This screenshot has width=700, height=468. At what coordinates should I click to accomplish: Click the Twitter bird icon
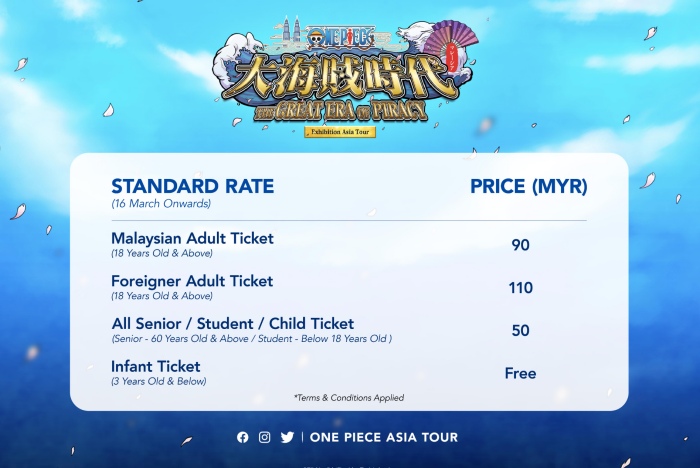click(287, 437)
